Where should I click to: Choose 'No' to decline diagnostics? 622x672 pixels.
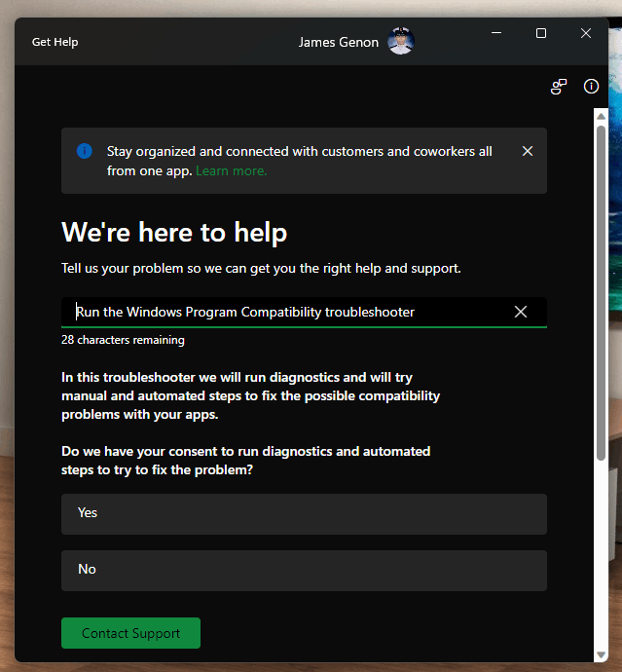coord(304,571)
